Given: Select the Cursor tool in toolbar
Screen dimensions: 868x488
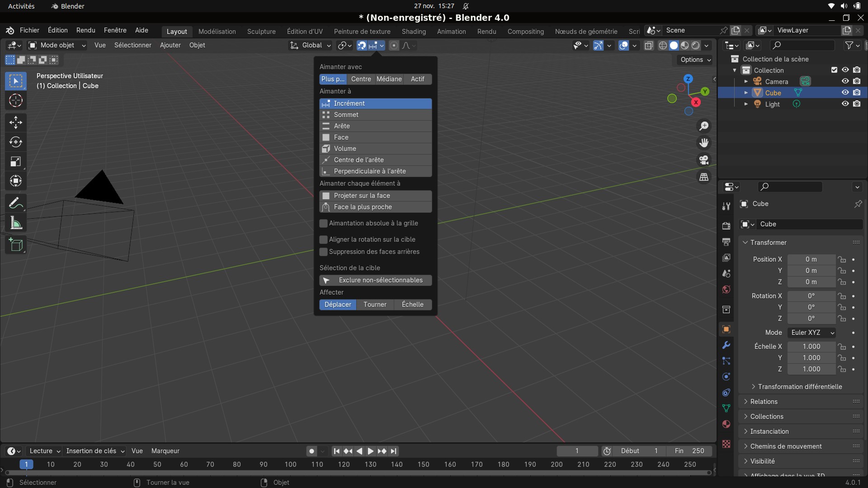Looking at the screenshot, I should point(16,100).
